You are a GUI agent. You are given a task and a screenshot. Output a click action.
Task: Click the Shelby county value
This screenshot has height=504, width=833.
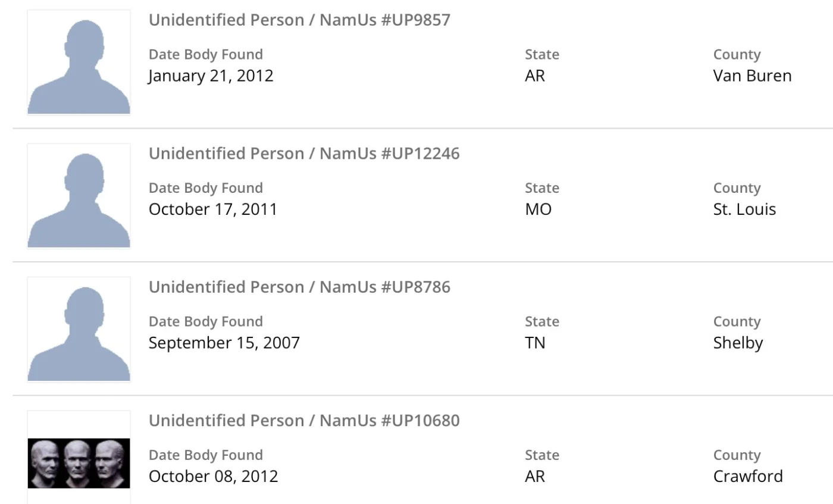click(x=738, y=343)
